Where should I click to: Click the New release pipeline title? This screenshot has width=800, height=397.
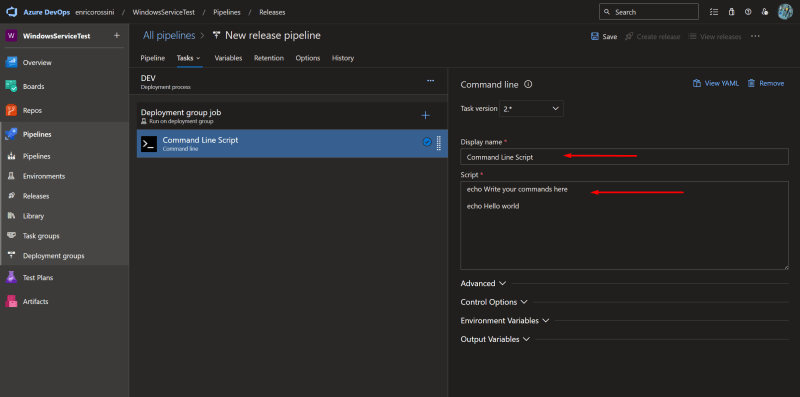pos(273,36)
